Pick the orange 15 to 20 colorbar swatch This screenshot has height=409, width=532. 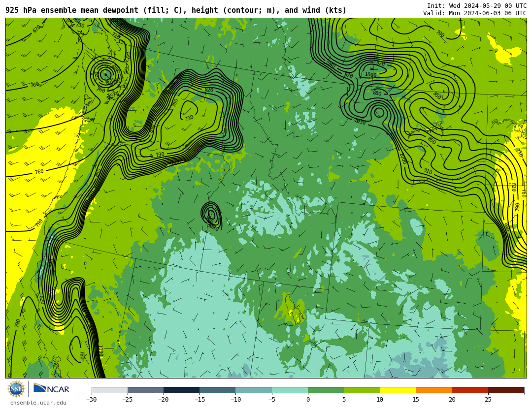(434, 390)
